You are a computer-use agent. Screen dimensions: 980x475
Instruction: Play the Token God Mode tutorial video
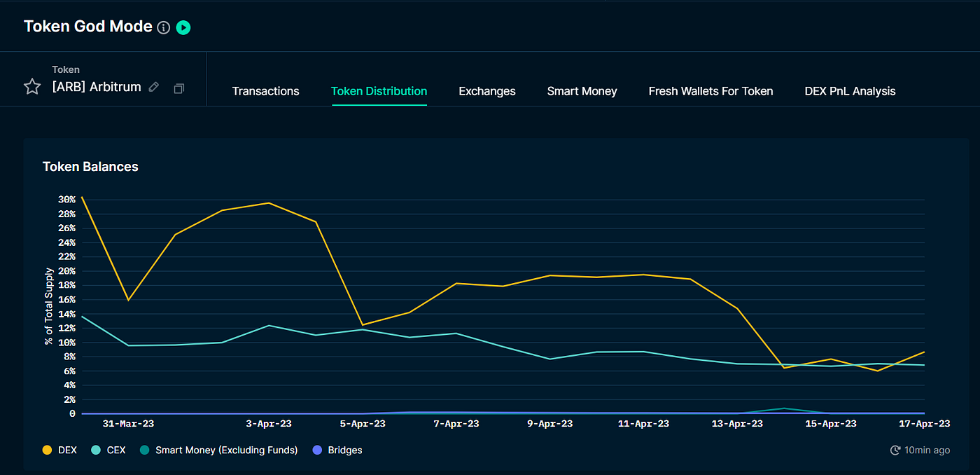[x=183, y=28]
